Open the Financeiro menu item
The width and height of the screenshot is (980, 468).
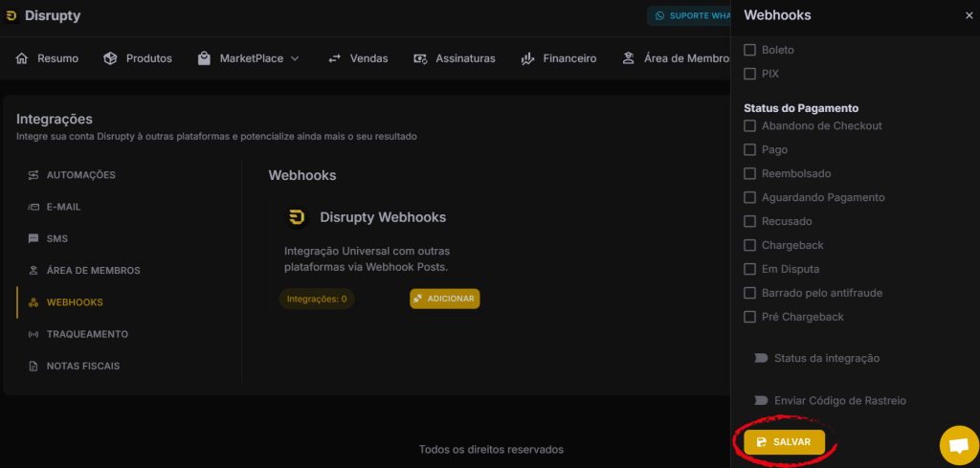(x=559, y=58)
